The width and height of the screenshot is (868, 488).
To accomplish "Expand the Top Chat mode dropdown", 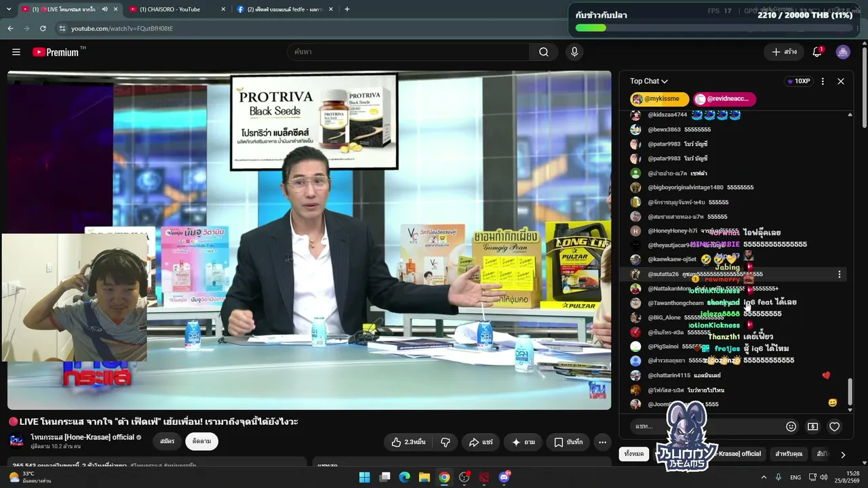I will (649, 81).
